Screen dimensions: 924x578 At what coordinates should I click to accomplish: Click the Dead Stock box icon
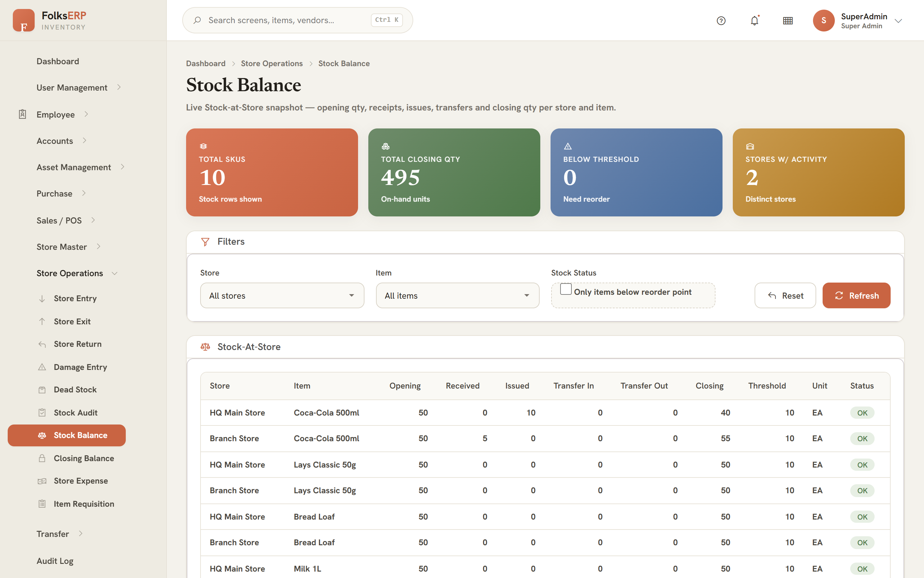pos(42,390)
